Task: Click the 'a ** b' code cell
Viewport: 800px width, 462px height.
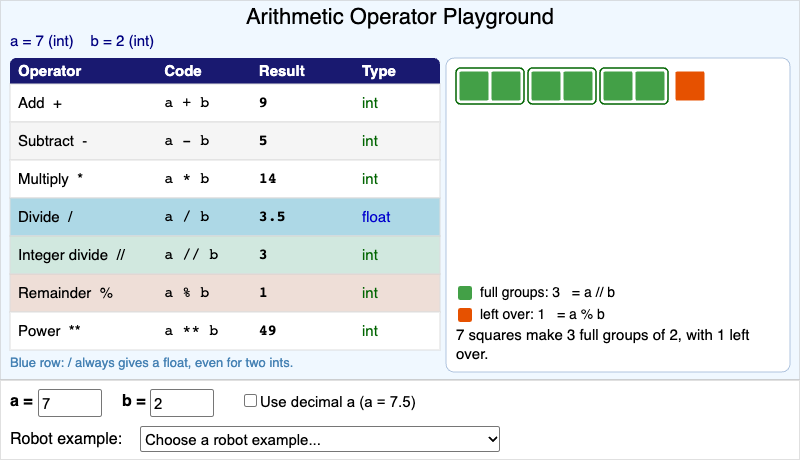Action: 191,330
